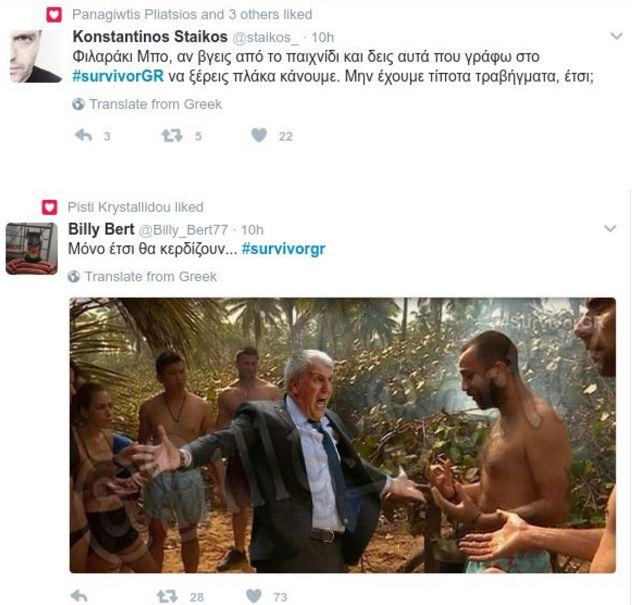Reply to Billy Bert's tweet

[80, 596]
